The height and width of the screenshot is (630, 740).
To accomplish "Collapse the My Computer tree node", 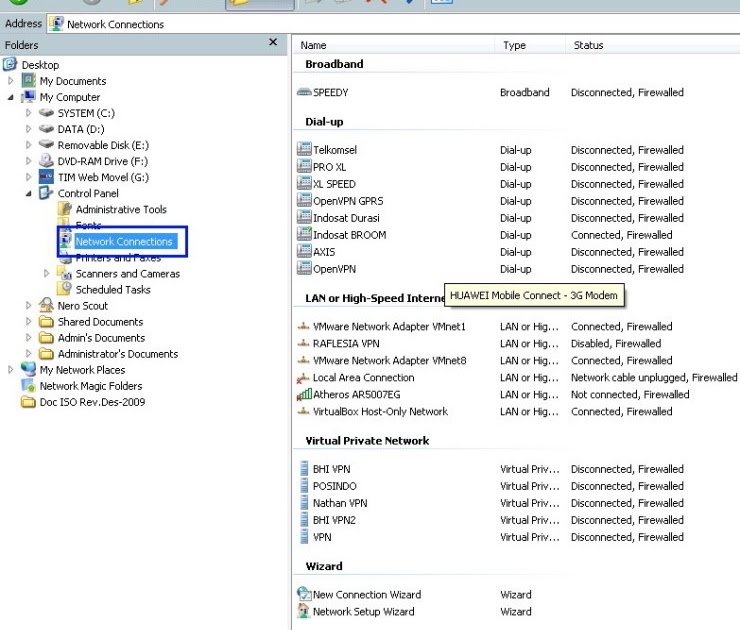I will click(x=10, y=97).
